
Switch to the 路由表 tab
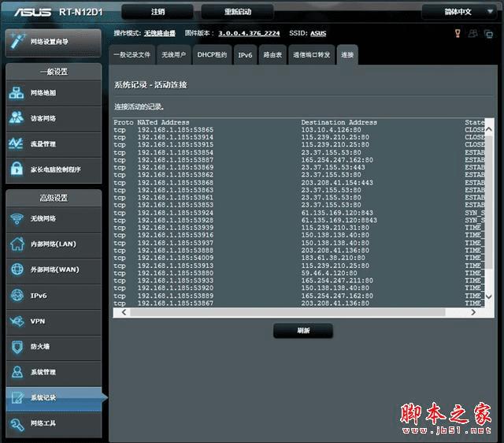coord(272,55)
